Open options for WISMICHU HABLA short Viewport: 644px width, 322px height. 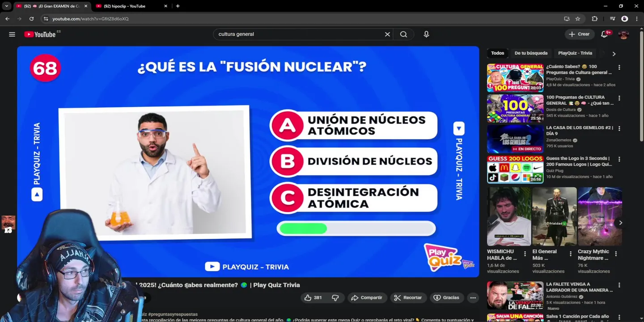point(525,254)
